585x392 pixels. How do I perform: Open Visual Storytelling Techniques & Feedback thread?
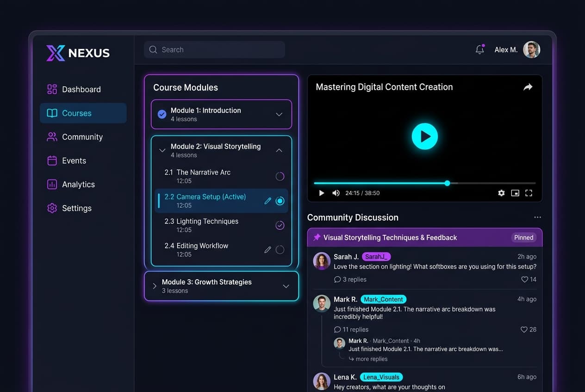click(x=390, y=238)
